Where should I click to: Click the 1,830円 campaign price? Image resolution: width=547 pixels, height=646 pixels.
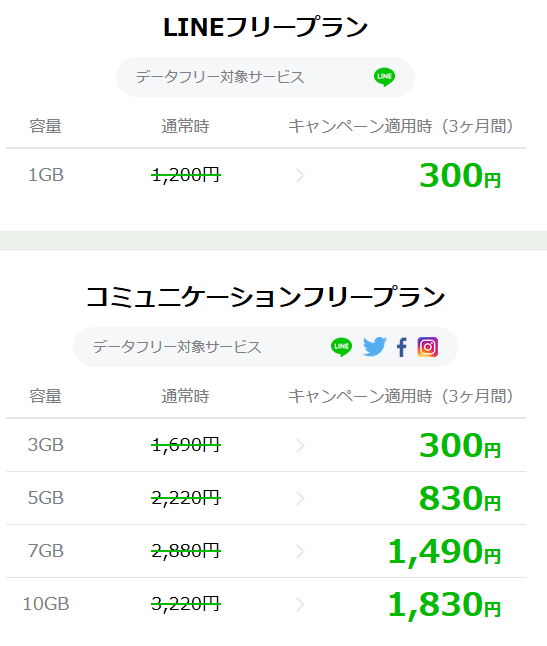(444, 605)
